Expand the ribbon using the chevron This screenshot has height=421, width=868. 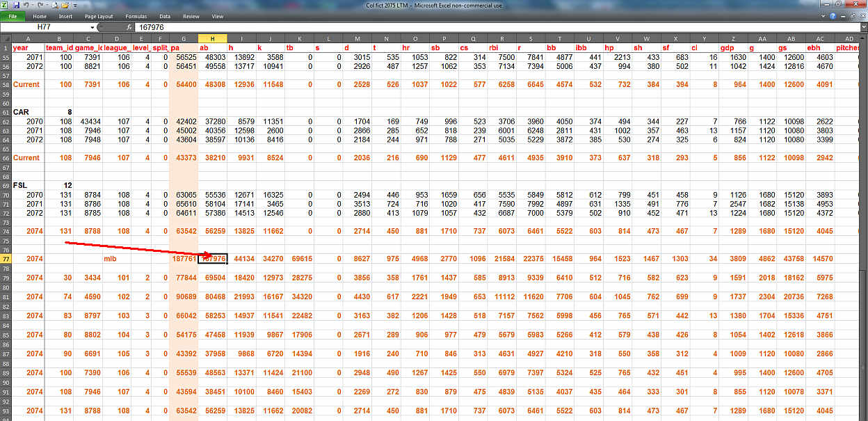point(823,16)
